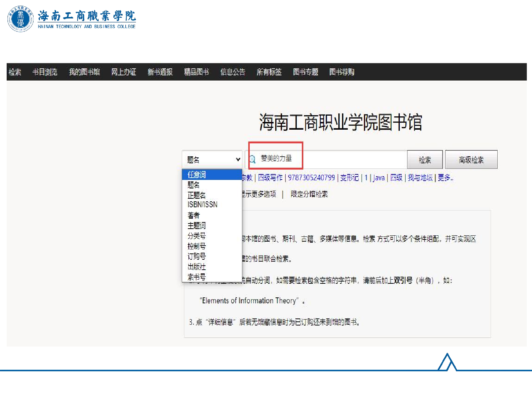Screen dimensions: 532x399
Task: Open 书目浏览 in the navigation bar
Action: (x=45, y=72)
